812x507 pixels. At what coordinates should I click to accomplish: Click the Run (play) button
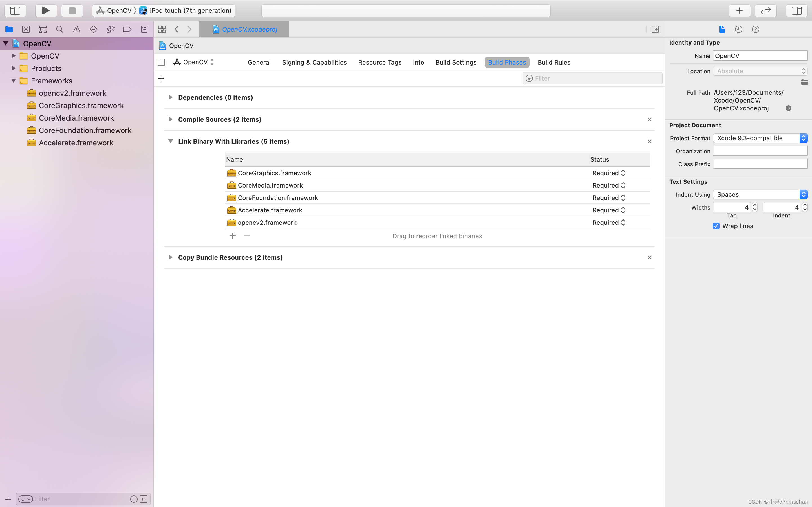[46, 10]
